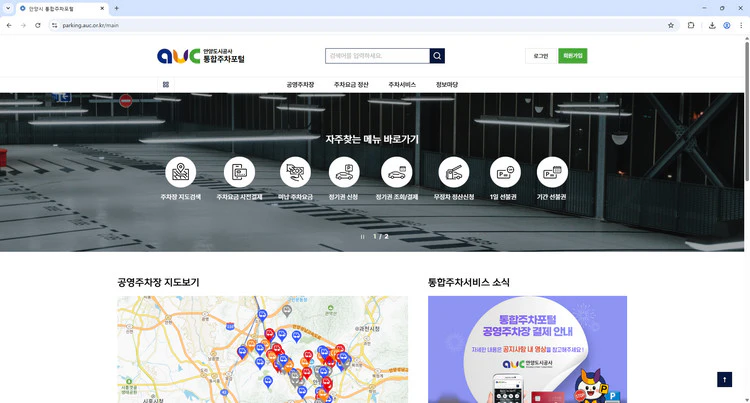Pause the banner slideshow
The width and height of the screenshot is (750, 403).
click(362, 237)
